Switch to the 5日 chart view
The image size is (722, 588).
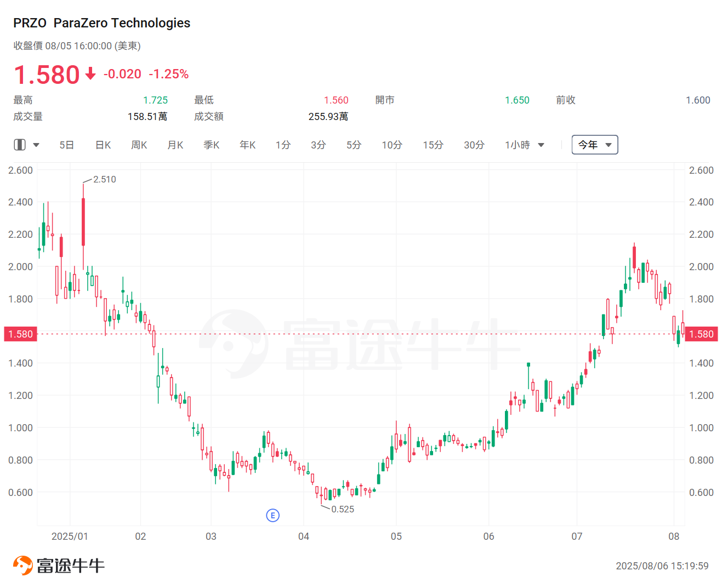[67, 145]
